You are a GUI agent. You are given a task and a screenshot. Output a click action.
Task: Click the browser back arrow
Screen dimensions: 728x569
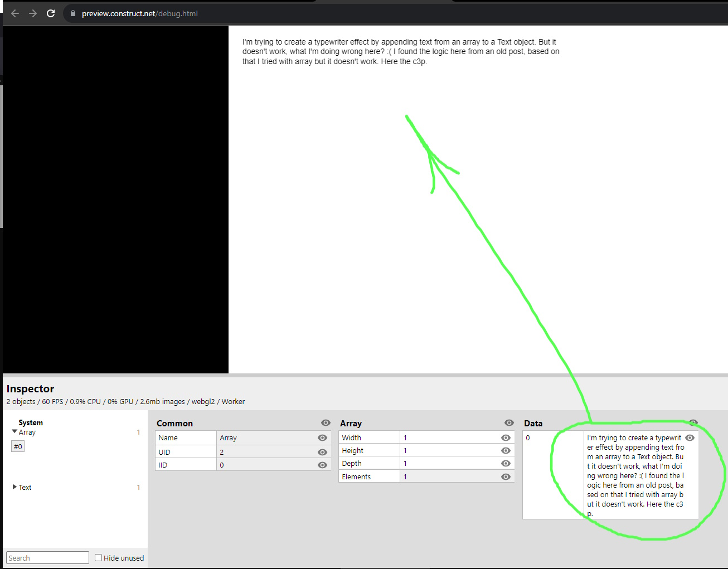[x=15, y=13]
